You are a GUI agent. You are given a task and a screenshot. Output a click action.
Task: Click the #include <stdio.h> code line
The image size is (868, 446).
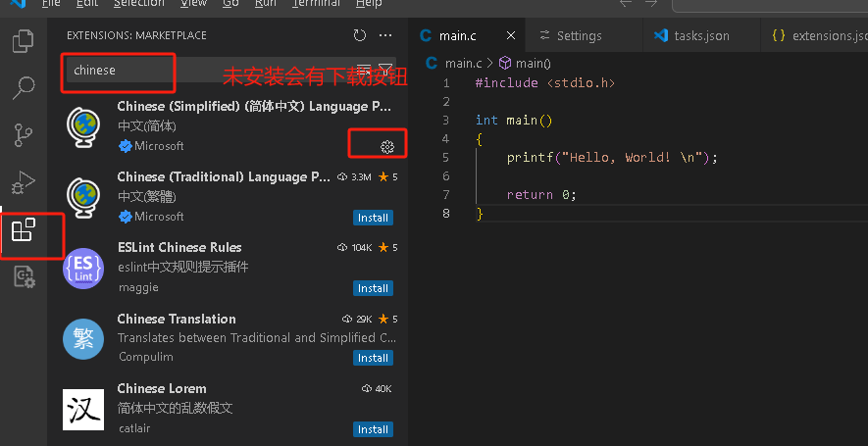click(x=545, y=83)
